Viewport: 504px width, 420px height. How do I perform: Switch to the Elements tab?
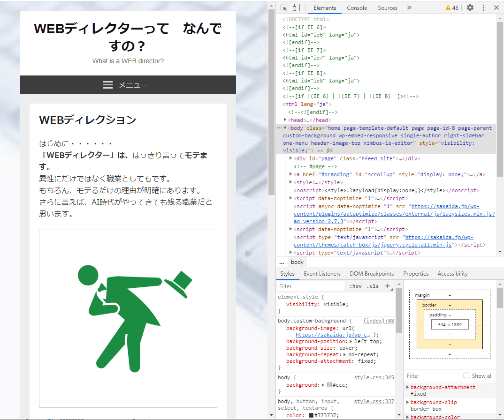[325, 8]
